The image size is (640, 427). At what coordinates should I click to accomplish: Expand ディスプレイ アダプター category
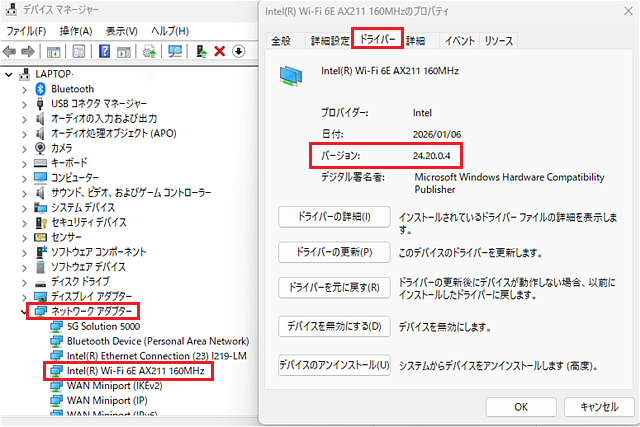24,297
